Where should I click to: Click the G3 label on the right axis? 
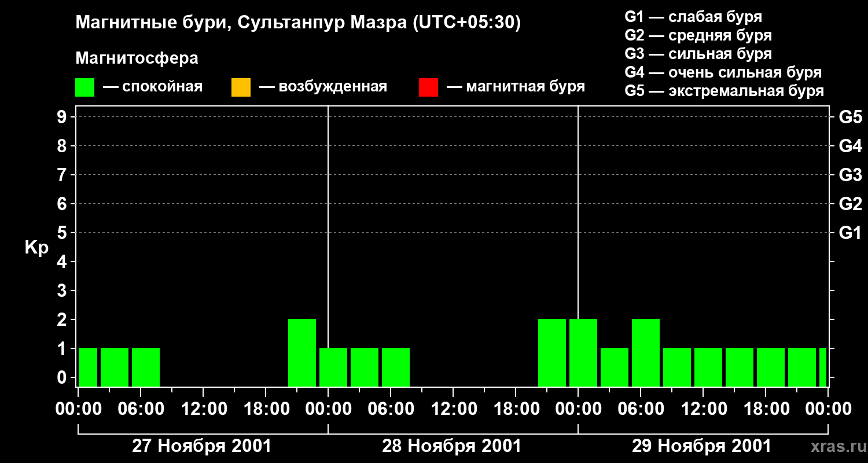click(850, 175)
